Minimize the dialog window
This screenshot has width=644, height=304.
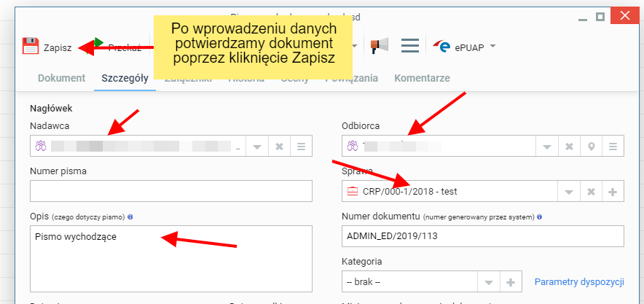point(583,19)
